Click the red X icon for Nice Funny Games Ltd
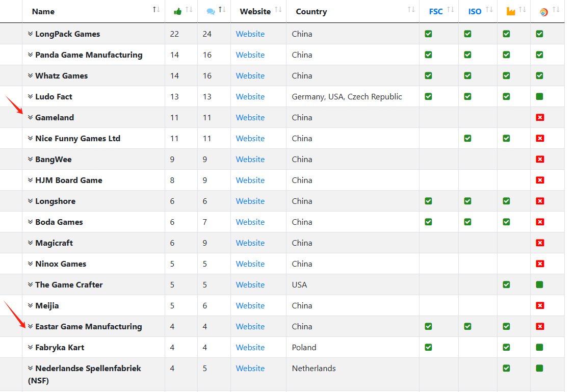The width and height of the screenshot is (575, 392). (x=540, y=138)
